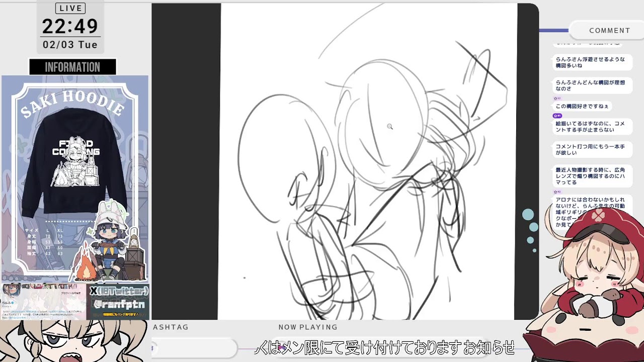Viewport: 644px width, 362px height.
Task: Click comment "らんふさん浮遊させるような構図多いね"
Action: (x=592, y=62)
